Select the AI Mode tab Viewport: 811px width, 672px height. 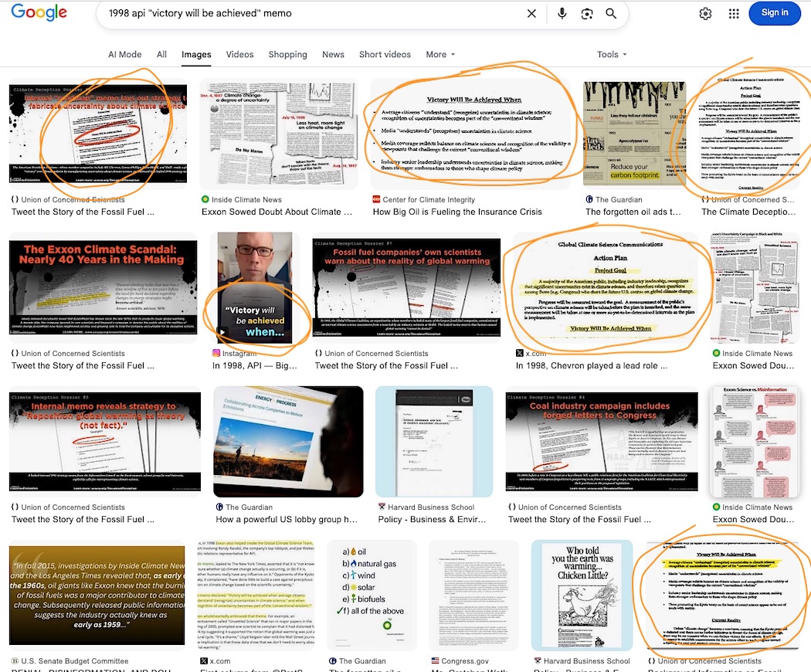[x=124, y=55]
